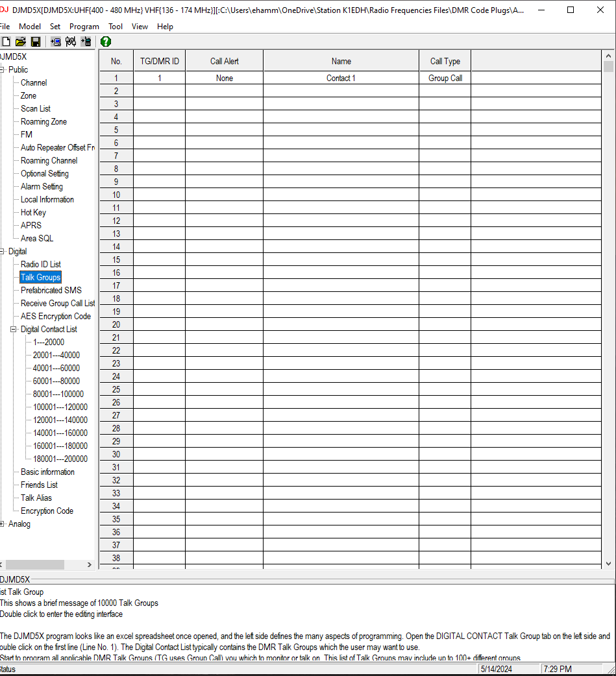
Task: Select AES Encryption Code tree item
Action: pyautogui.click(x=56, y=316)
